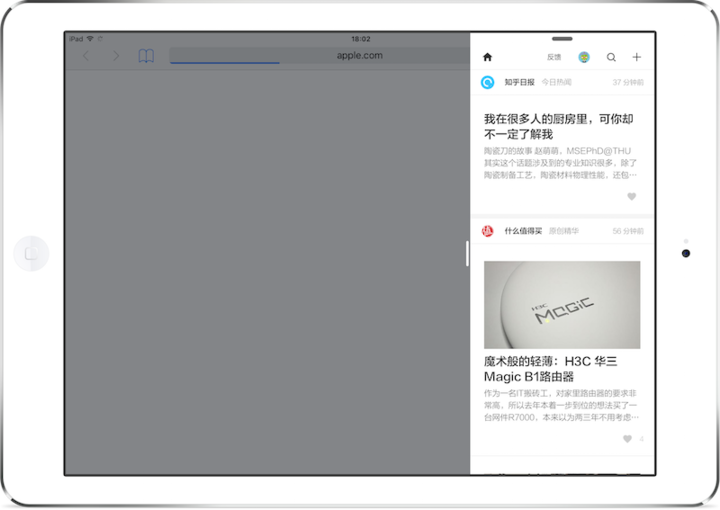720x510 pixels.
Task: Open the user avatar profile
Action: coord(584,57)
